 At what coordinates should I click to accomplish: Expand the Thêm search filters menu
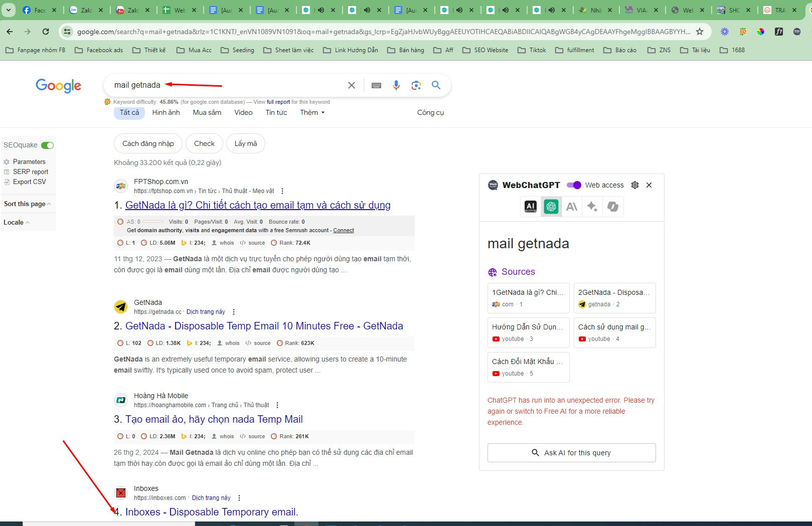tap(311, 112)
